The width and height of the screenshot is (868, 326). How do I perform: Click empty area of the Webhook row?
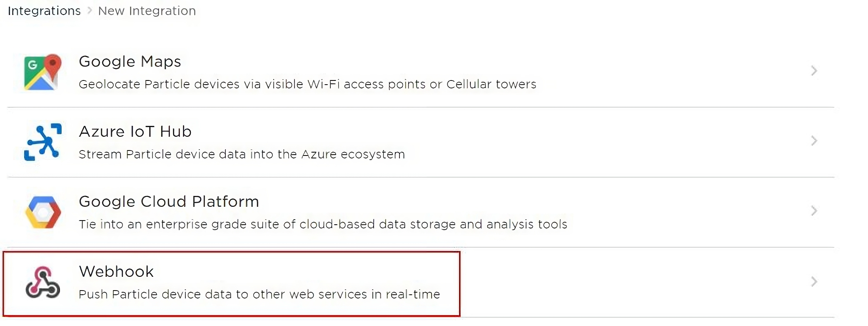(x=625, y=283)
